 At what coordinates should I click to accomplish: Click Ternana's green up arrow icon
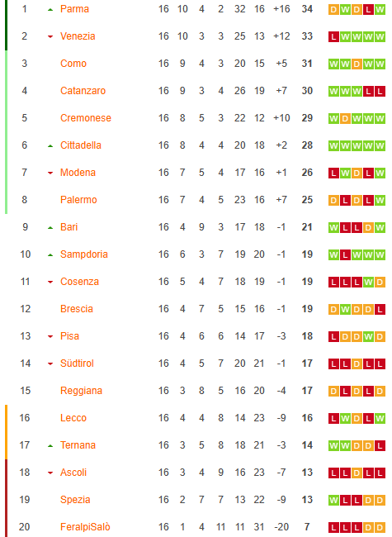click(x=50, y=445)
